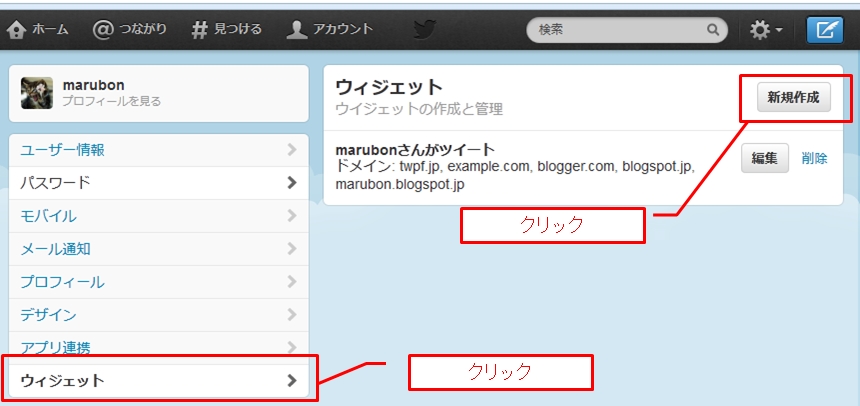Click the 編集 button for the widget
The height and width of the screenshot is (406, 860).
(765, 158)
